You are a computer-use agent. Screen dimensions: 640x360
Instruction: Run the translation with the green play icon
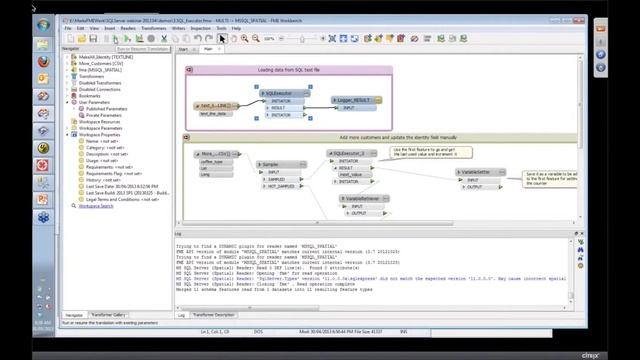click(x=116, y=38)
